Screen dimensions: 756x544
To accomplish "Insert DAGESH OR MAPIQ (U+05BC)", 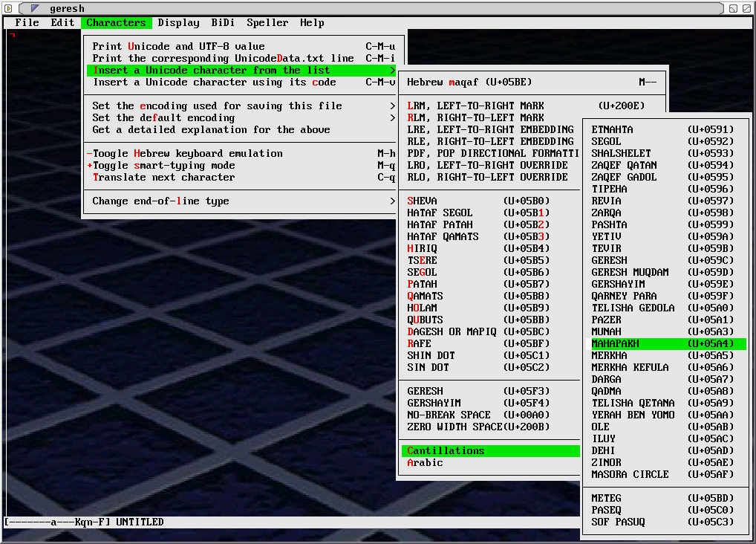I will coord(491,331).
